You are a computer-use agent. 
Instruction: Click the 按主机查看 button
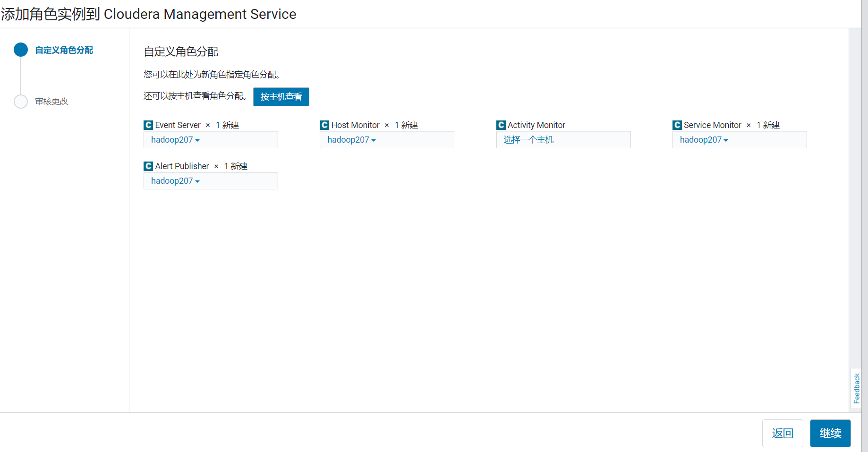281,97
